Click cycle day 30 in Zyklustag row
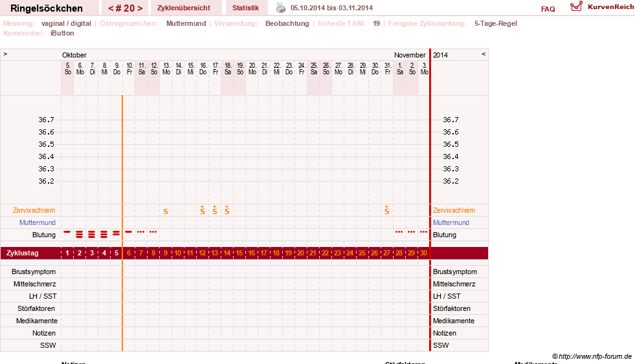635x364 pixels. point(423,253)
